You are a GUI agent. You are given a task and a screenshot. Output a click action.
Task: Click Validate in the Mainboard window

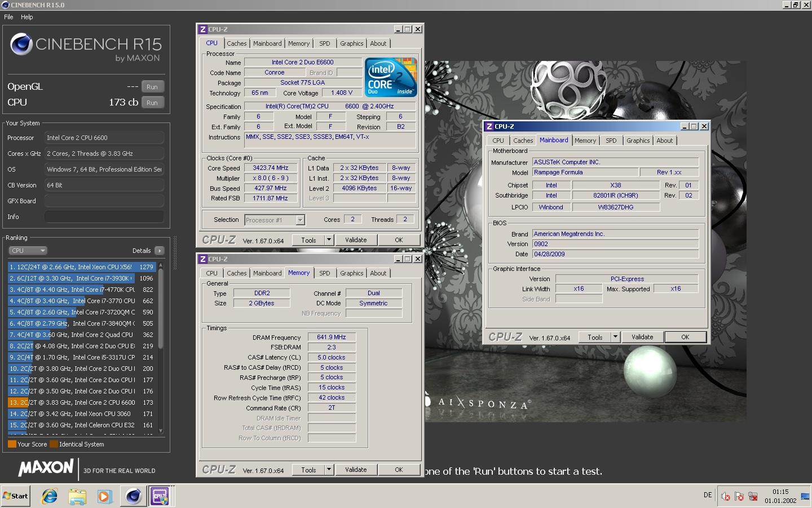tap(642, 337)
